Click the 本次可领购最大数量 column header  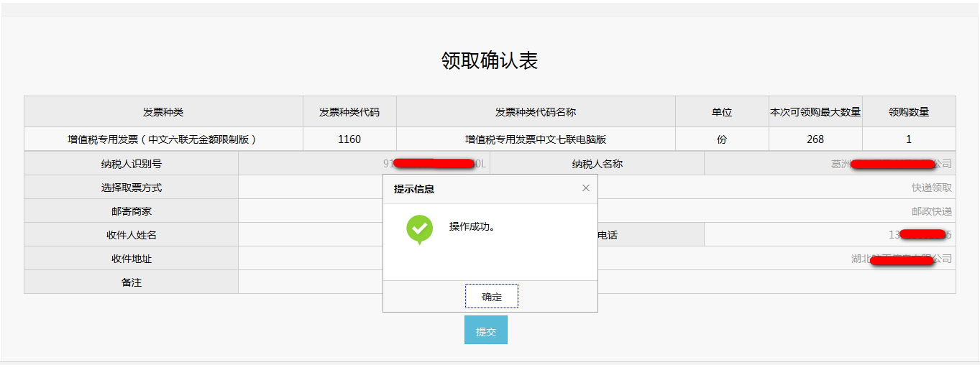[815, 112]
